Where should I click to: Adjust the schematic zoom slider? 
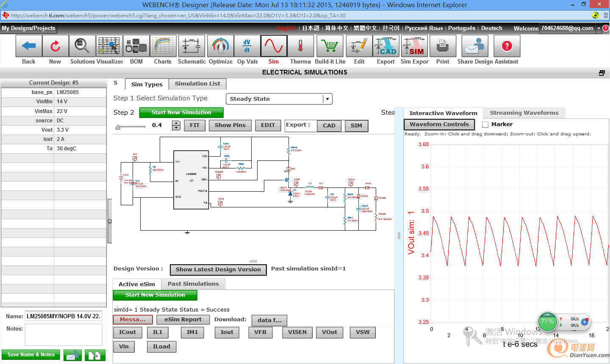coord(130,126)
